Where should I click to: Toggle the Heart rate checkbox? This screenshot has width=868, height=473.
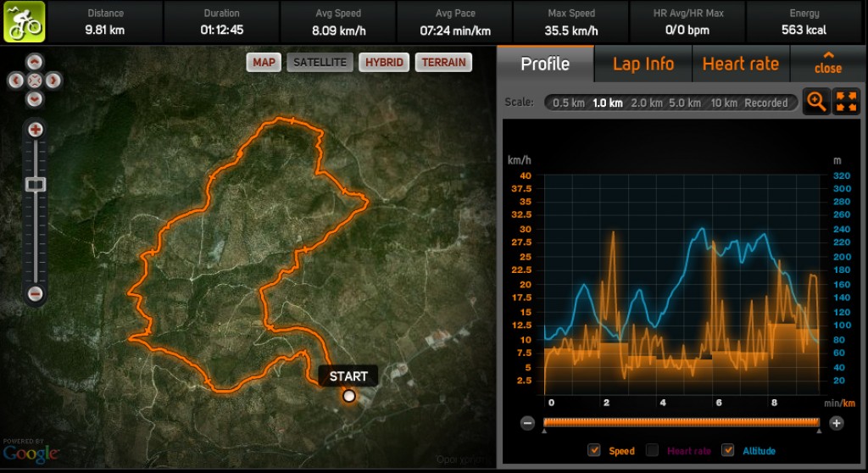[653, 450]
